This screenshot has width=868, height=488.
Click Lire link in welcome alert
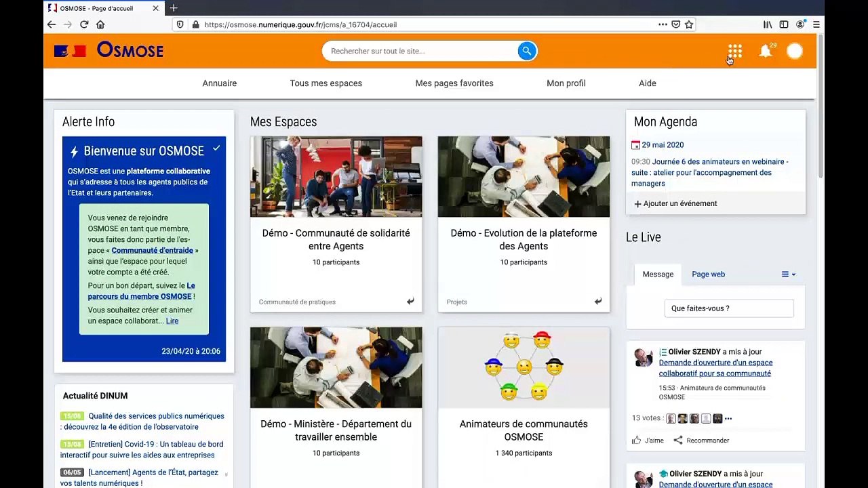172,321
